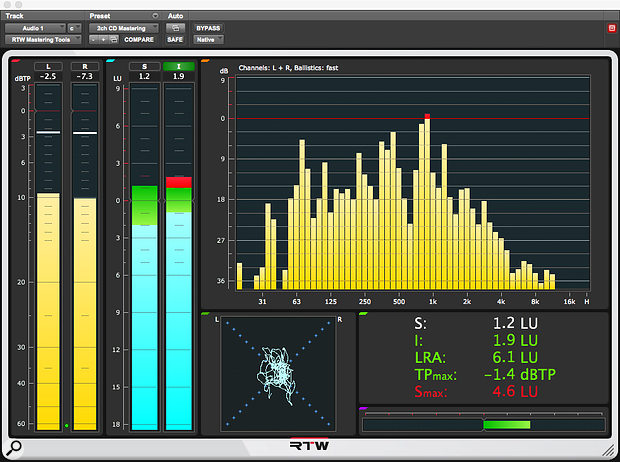Open the RTW Mastering Tools plug-in selector
The height and width of the screenshot is (462, 620).
pyautogui.click(x=43, y=40)
